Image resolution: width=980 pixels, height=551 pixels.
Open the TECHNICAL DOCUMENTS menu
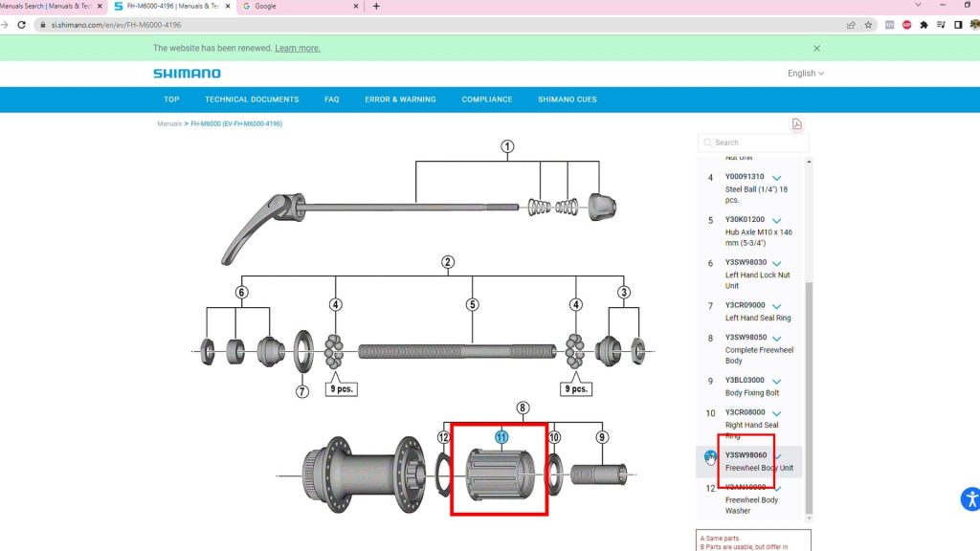pyautogui.click(x=252, y=99)
